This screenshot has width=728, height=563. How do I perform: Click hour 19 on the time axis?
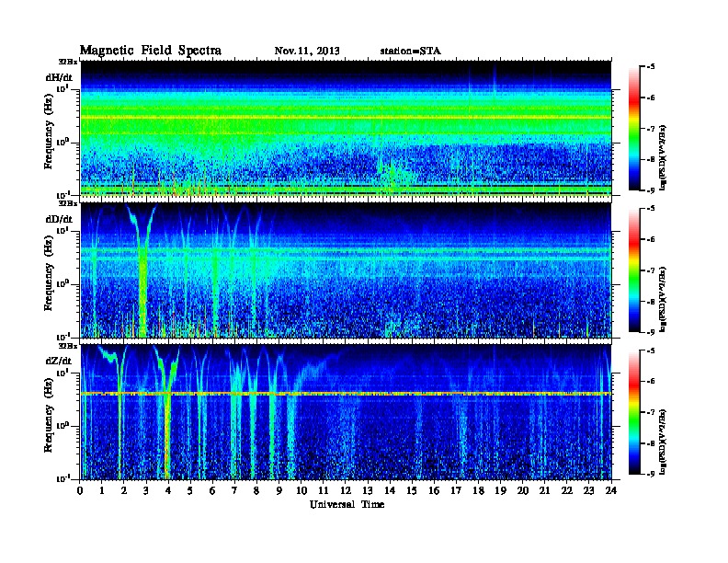pos(500,490)
